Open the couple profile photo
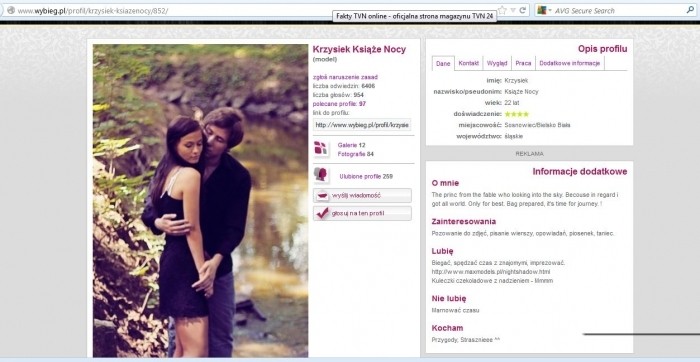 [x=200, y=200]
